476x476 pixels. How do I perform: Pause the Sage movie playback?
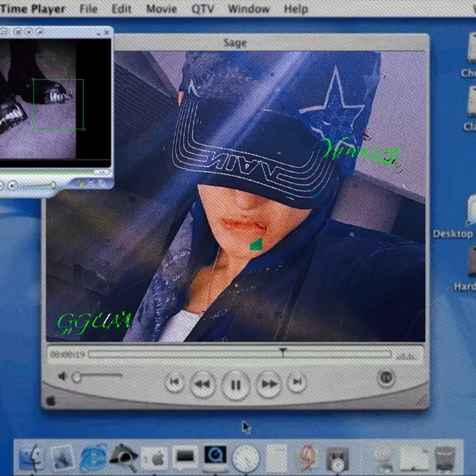tap(236, 385)
